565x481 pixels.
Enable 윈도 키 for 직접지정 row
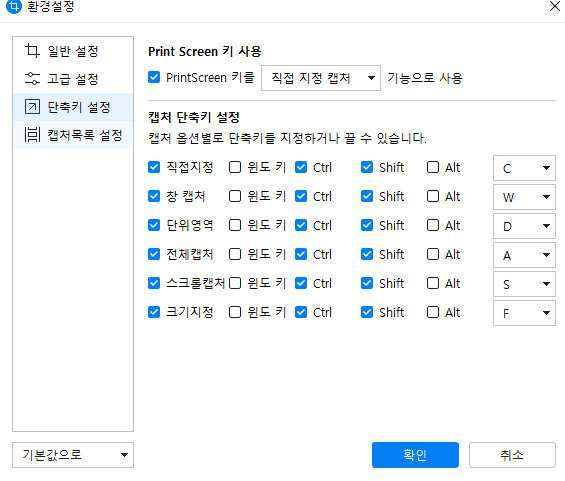235,167
